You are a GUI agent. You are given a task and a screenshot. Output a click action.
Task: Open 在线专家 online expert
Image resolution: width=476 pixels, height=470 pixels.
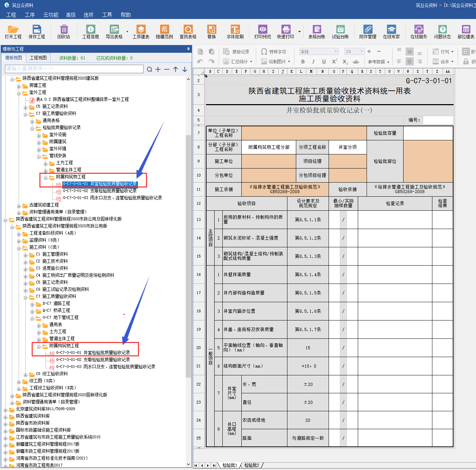click(391, 32)
